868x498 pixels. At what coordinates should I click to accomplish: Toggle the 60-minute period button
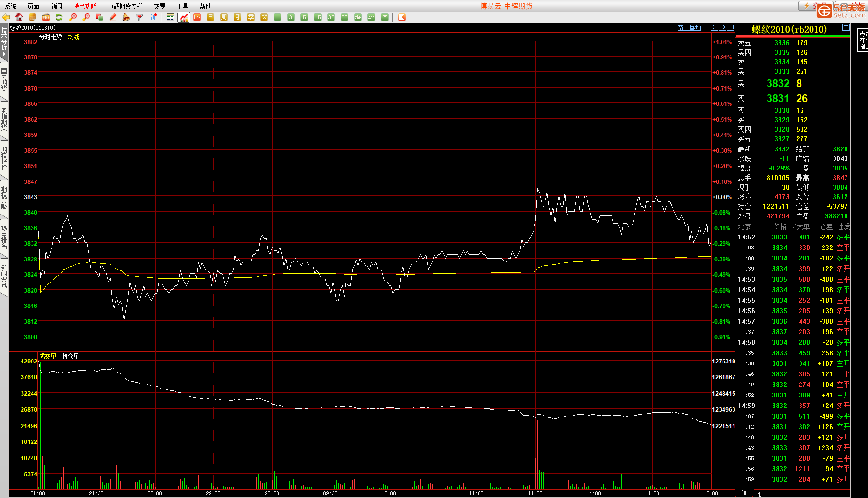[345, 17]
